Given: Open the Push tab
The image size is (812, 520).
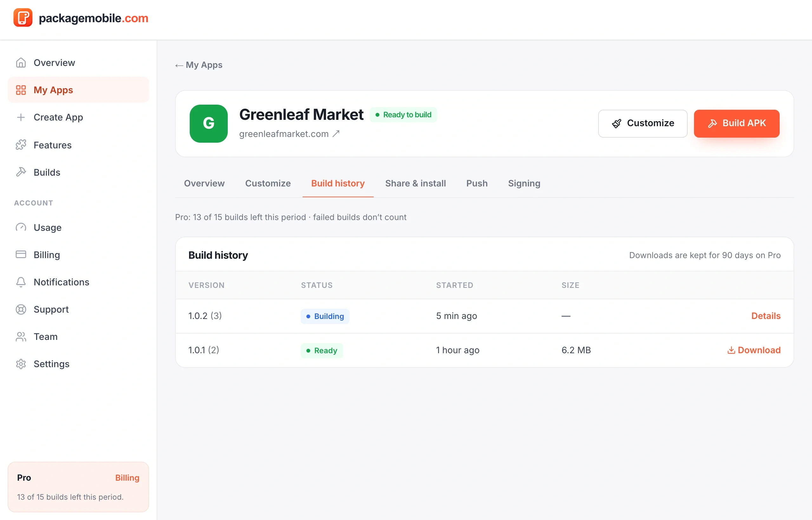Looking at the screenshot, I should [477, 183].
